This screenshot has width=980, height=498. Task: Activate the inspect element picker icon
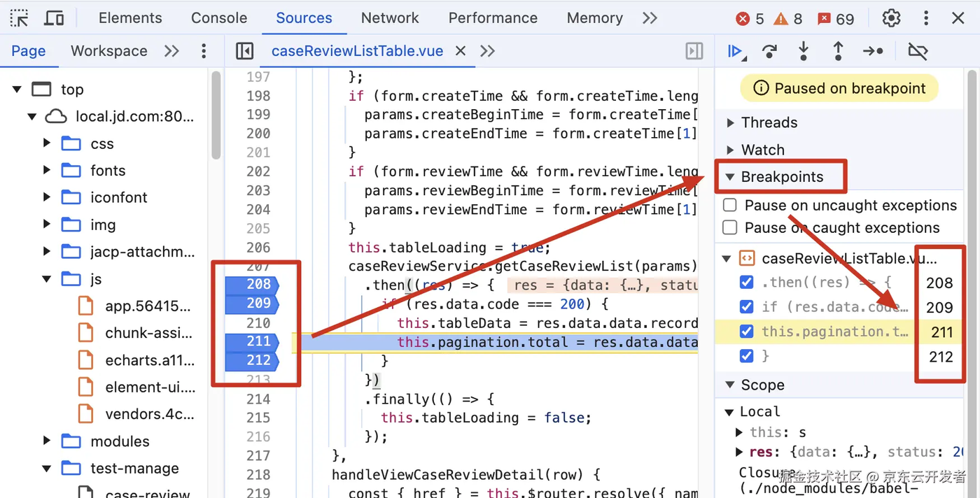tap(20, 18)
